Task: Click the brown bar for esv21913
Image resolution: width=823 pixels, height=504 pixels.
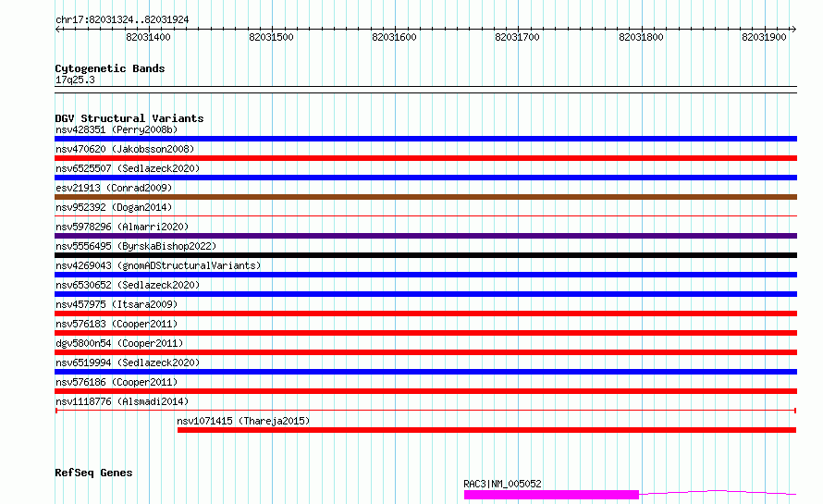Action: (425, 197)
